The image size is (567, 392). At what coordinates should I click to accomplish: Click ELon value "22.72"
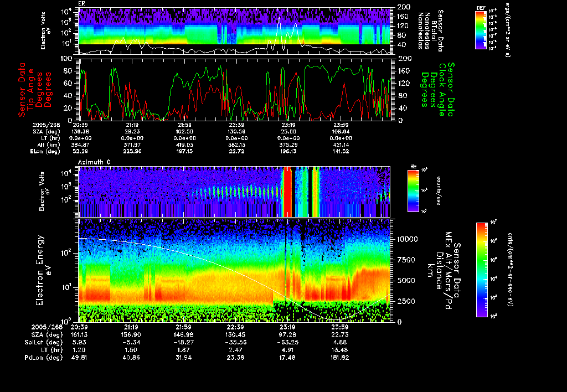tap(236, 152)
